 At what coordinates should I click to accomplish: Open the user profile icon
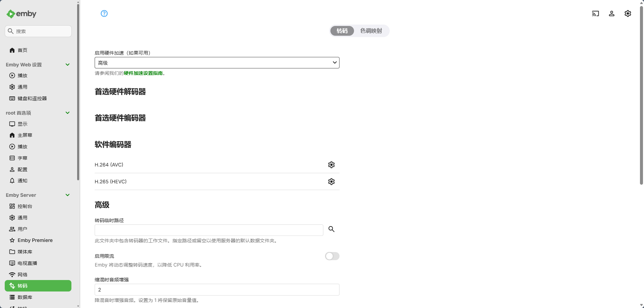pos(611,13)
